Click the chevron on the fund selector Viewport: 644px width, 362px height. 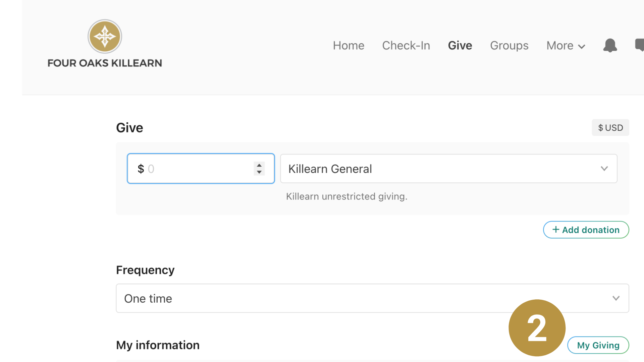tap(604, 169)
